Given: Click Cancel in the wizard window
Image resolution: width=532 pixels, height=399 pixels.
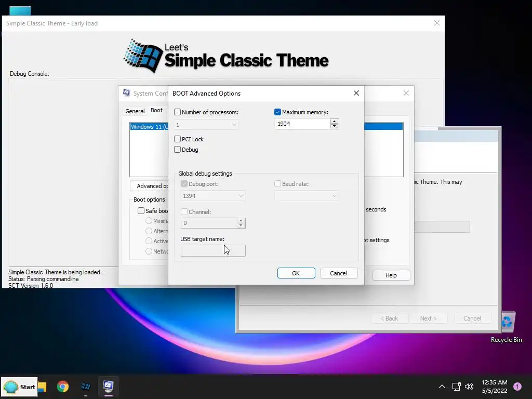Looking at the screenshot, I should [x=472, y=318].
